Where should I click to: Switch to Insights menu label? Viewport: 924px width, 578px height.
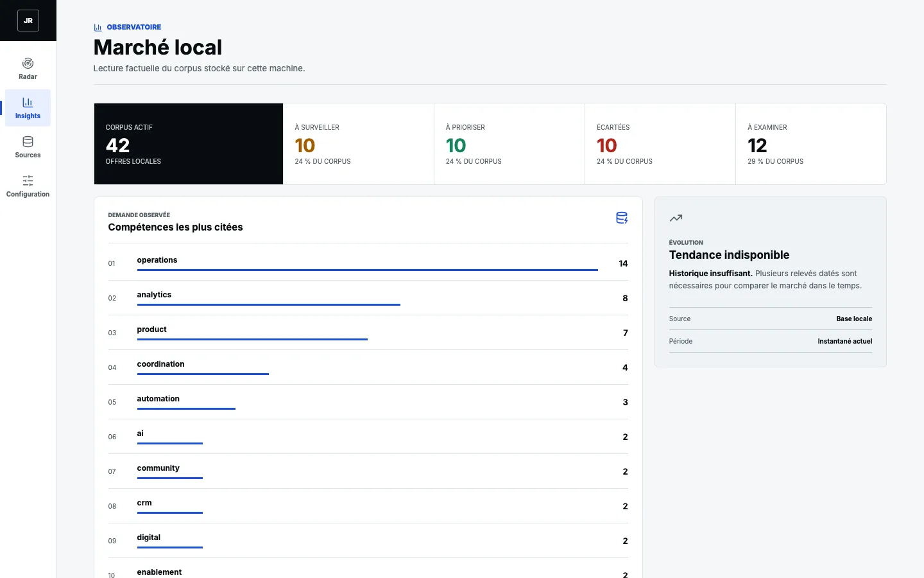click(x=28, y=116)
